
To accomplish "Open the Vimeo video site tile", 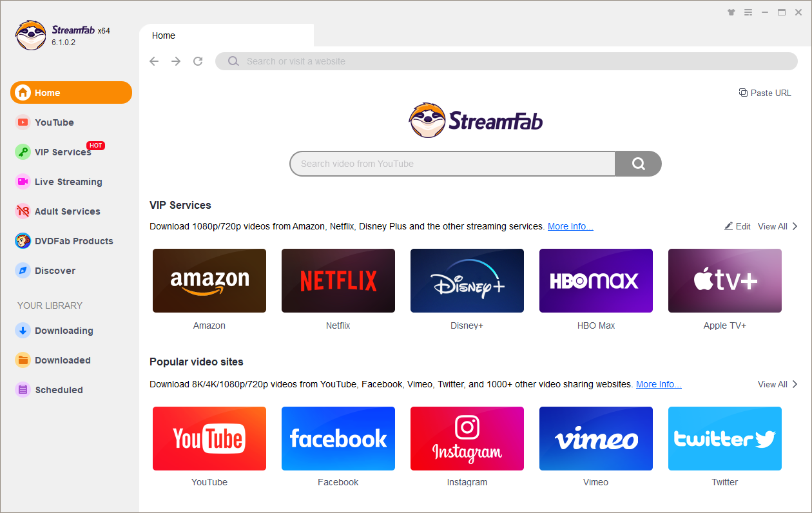I will (x=596, y=438).
